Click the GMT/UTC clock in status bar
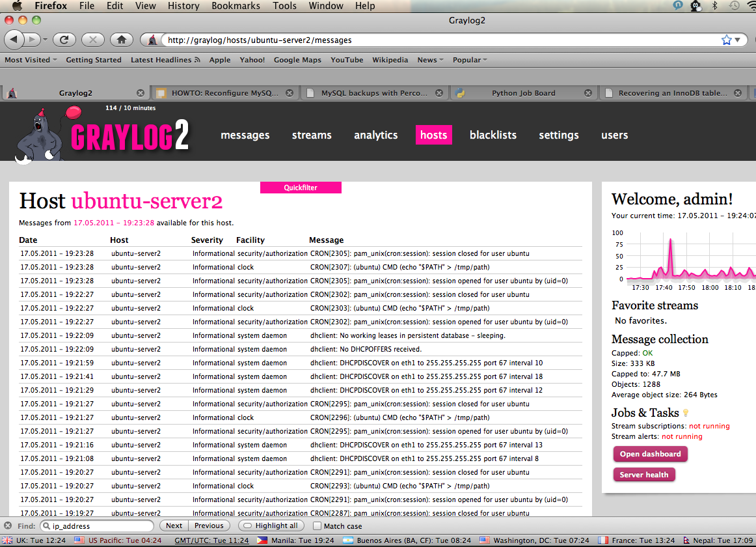The image size is (756, 547). tap(211, 540)
